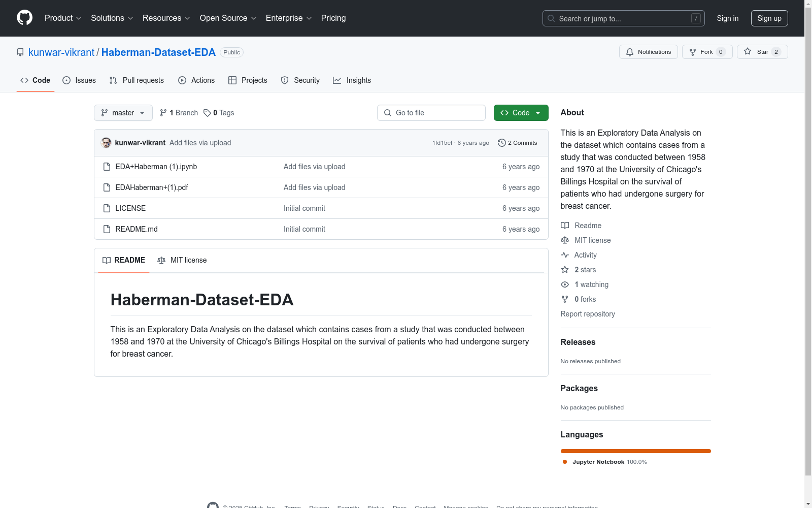This screenshot has height=508, width=812.
Task: Open the Pricing page
Action: 333,18
